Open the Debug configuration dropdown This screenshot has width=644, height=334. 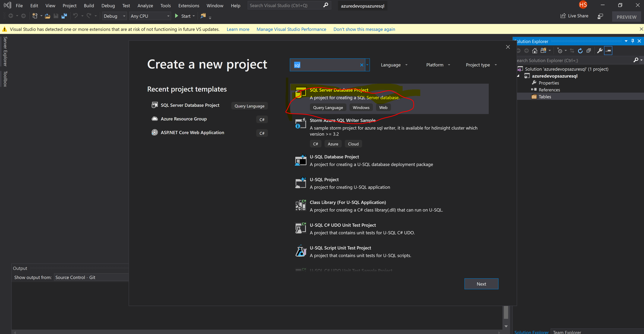pyautogui.click(x=114, y=16)
